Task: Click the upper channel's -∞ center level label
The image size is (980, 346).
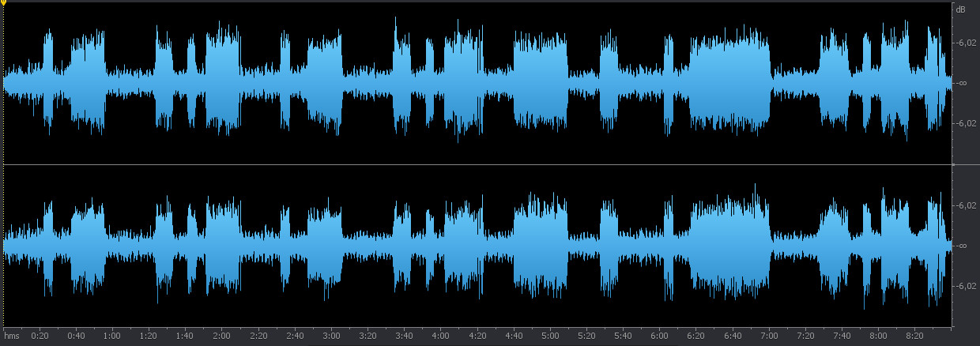Action: click(963, 83)
